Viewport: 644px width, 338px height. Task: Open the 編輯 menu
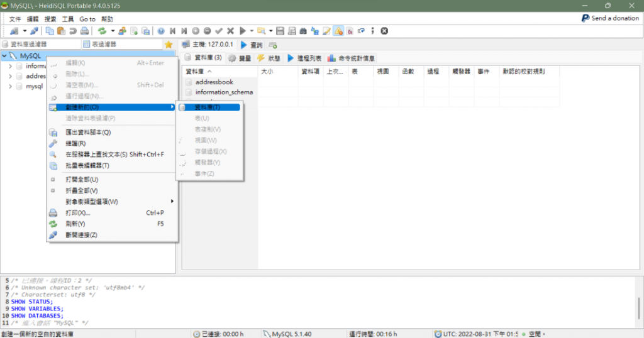click(33, 19)
